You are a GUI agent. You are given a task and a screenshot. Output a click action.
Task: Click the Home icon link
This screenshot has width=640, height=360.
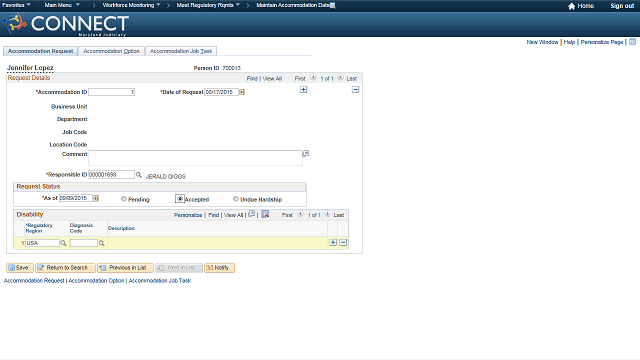coord(571,6)
